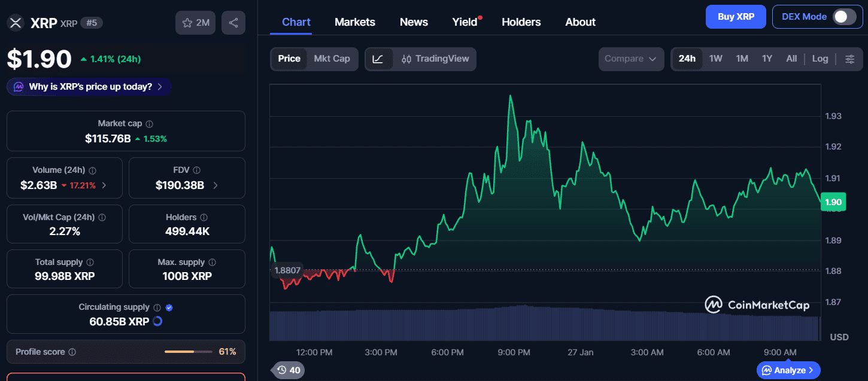868x381 pixels.
Task: Select the line chart icon
Action: pos(378,59)
